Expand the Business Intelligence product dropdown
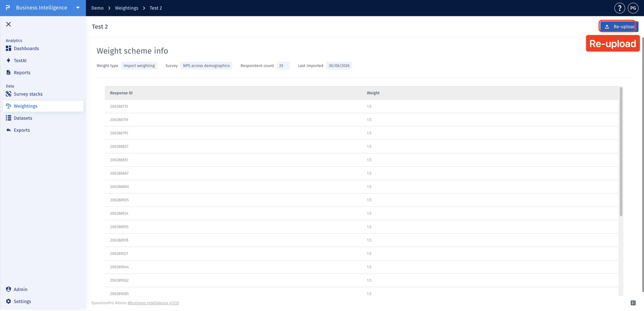Image resolution: width=644 pixels, height=311 pixels. 78,8
